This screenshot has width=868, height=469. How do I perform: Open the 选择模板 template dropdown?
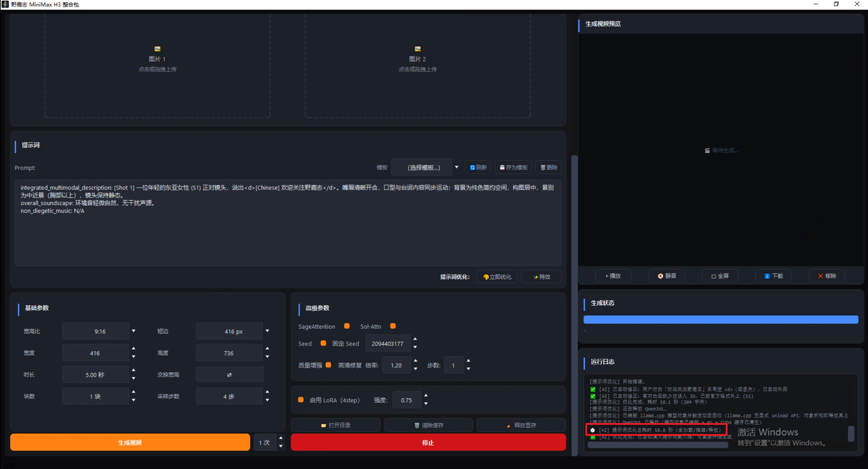(425, 167)
